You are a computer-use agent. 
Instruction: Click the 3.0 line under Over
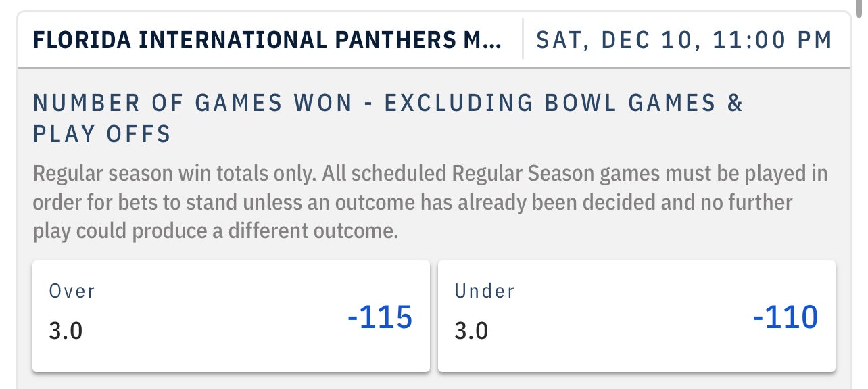[x=66, y=331]
